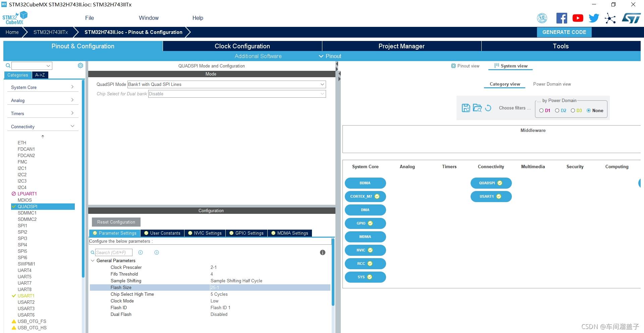Screen dimensions: 644x333
Task: Expand the System Core category
Action: (x=43, y=87)
